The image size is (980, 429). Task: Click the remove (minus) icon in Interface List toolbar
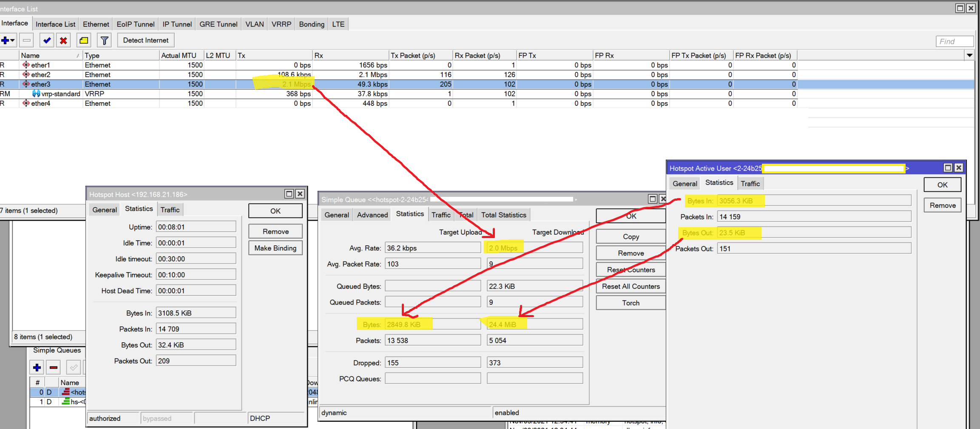coord(27,40)
